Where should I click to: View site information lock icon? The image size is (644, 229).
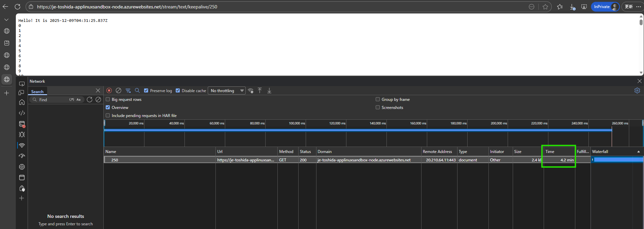[x=31, y=7]
